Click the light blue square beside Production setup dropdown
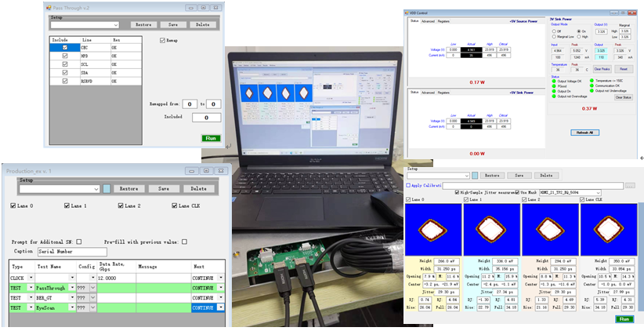The width and height of the screenshot is (644, 331). click(107, 188)
